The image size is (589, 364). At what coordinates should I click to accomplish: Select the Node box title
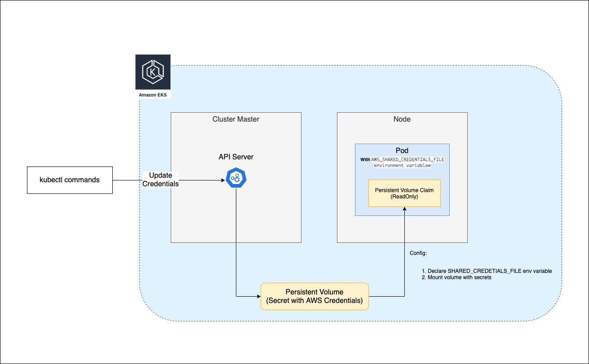tap(402, 119)
